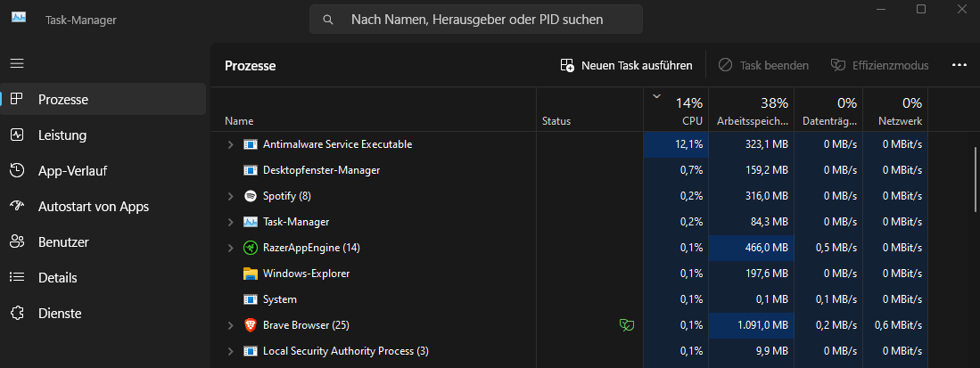The width and height of the screenshot is (980, 368).
Task: Click the Task-Manager process icon
Action: [251, 222]
